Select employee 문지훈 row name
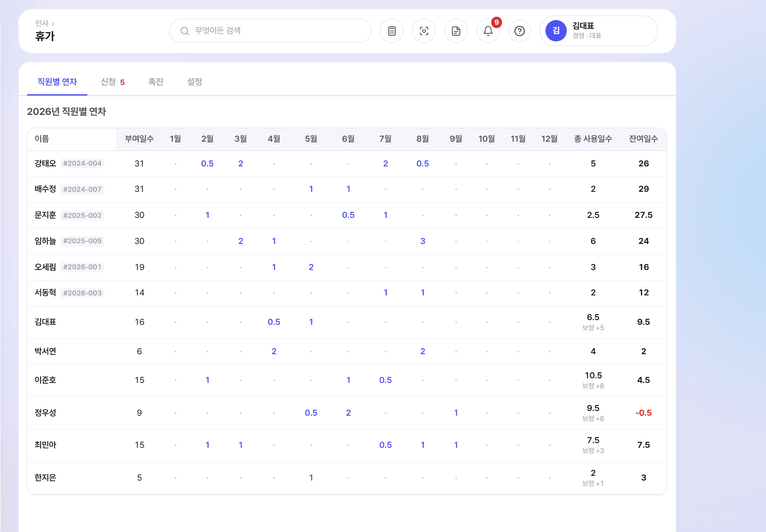The image size is (766, 532). [45, 215]
